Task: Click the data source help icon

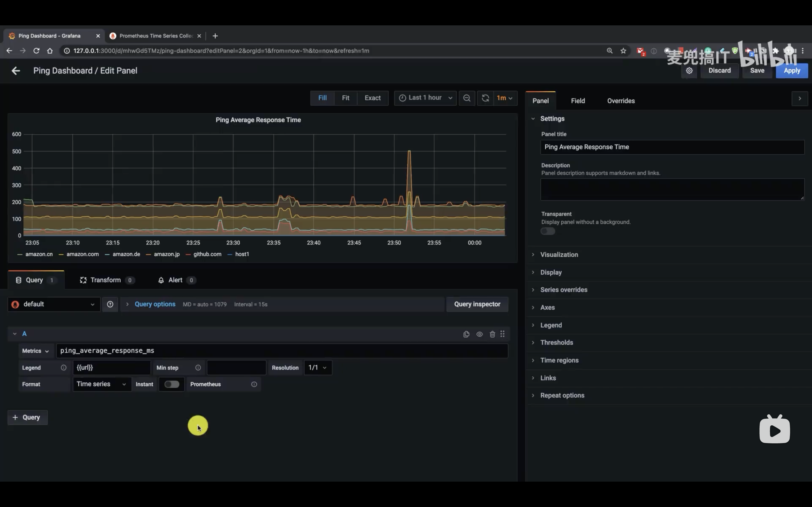Action: [110, 304]
